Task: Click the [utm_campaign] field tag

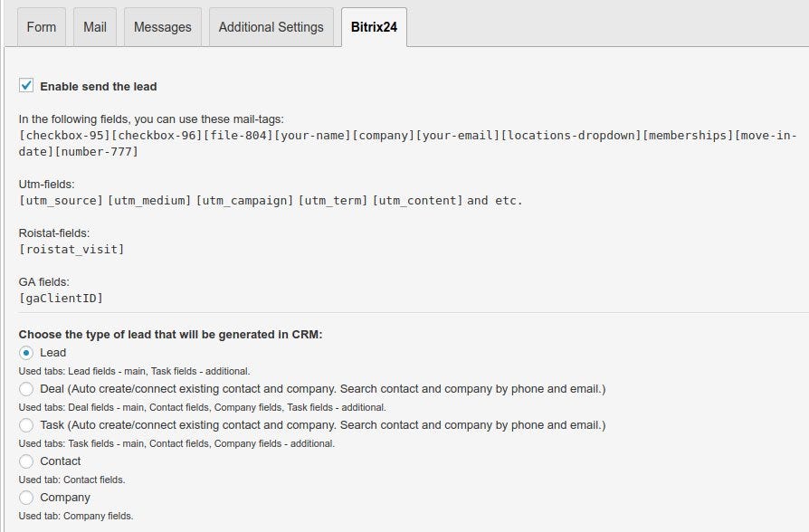Action: [x=244, y=200]
